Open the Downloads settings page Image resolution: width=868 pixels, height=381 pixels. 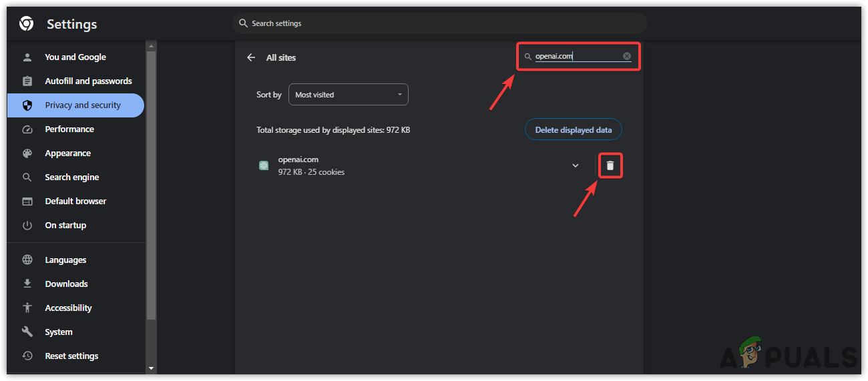[x=66, y=284]
